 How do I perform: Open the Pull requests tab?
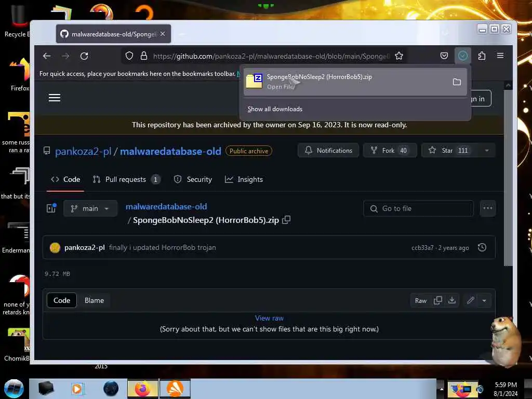[x=126, y=179]
